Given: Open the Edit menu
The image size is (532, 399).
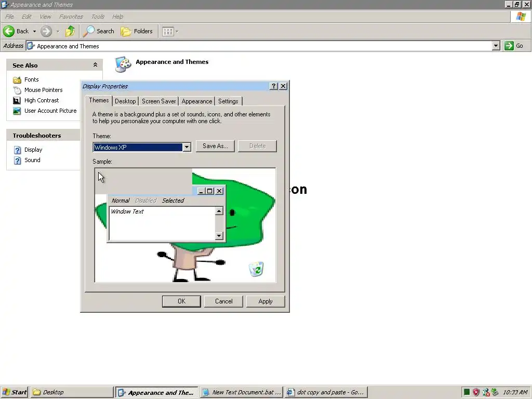Looking at the screenshot, I should point(26,17).
